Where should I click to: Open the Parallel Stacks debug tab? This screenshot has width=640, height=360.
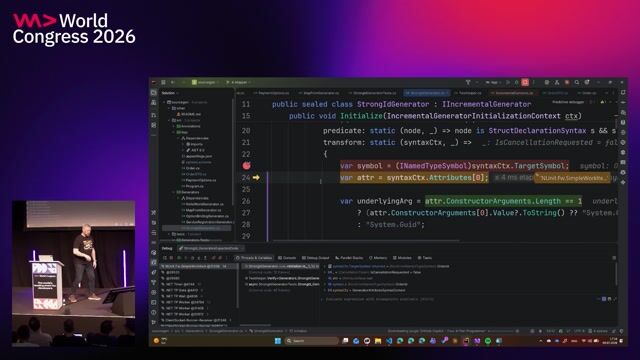pyautogui.click(x=349, y=258)
